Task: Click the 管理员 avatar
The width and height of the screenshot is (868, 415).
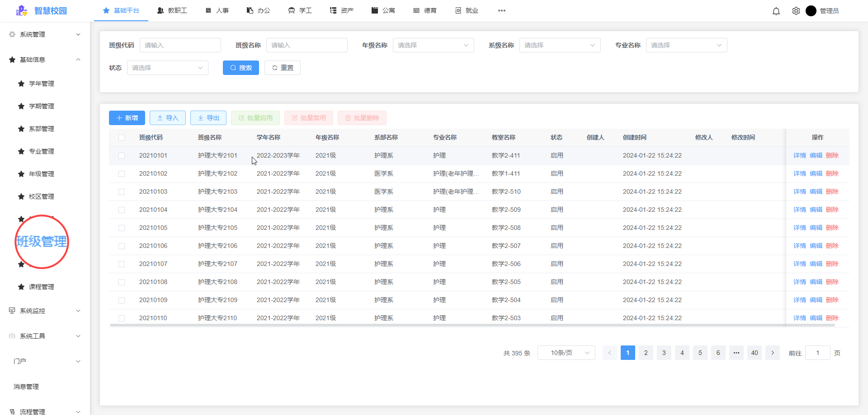Action: tap(811, 11)
